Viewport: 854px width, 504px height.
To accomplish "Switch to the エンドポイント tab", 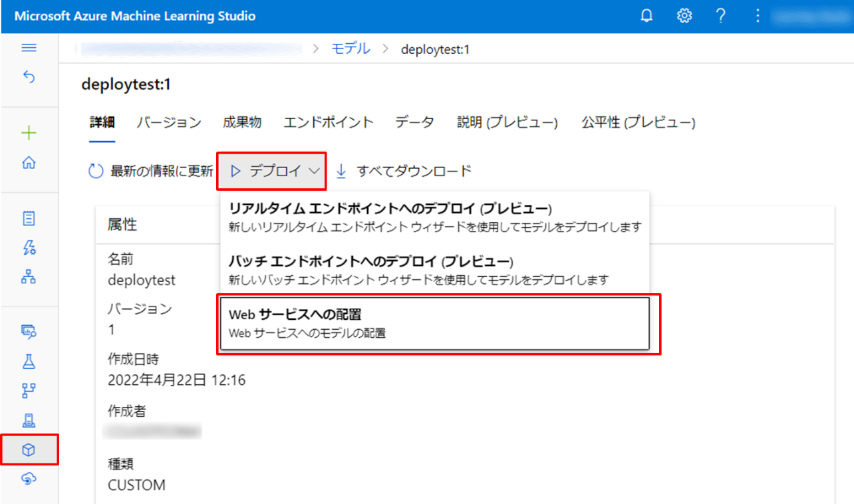I will [328, 122].
